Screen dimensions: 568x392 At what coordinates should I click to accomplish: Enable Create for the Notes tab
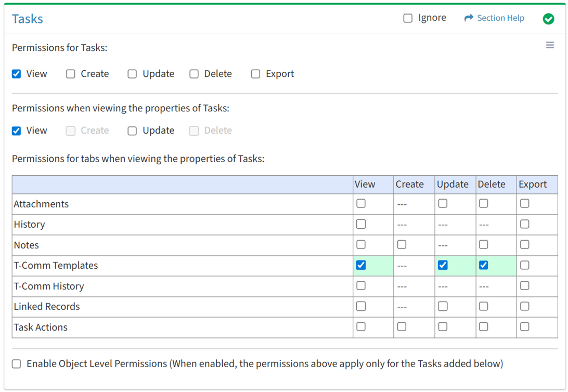tap(402, 244)
